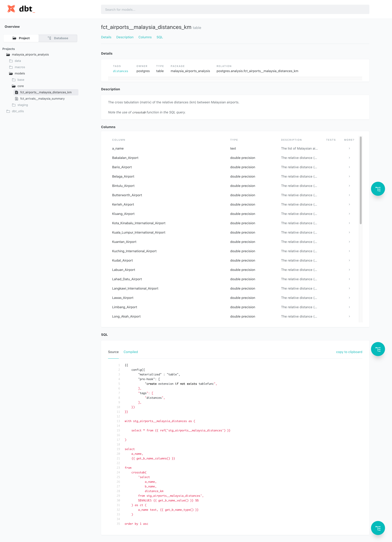
Task: Select the Columns tab
Action: [x=145, y=37]
